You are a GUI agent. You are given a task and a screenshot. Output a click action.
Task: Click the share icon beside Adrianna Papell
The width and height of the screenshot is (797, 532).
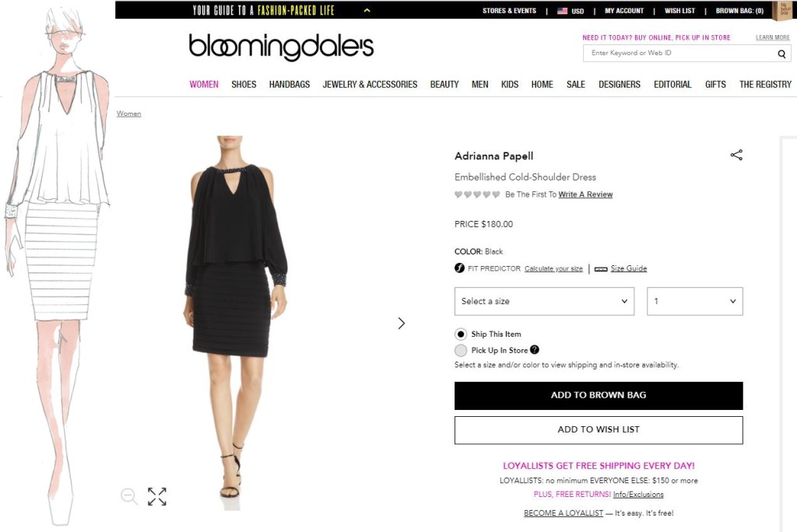pos(736,155)
